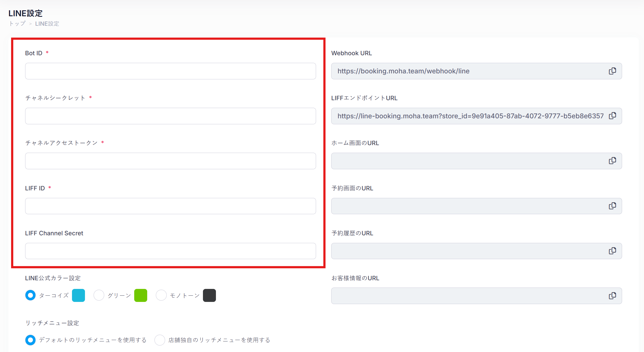Click the turquoise color swatch
Screen dimensions: 644x352
(x=78, y=295)
